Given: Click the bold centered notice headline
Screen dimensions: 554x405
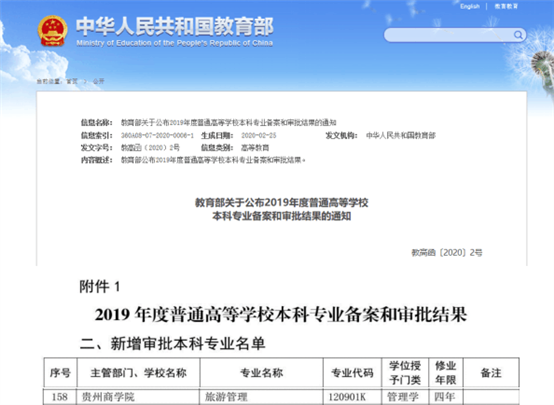Looking at the screenshot, I should click(282, 209).
